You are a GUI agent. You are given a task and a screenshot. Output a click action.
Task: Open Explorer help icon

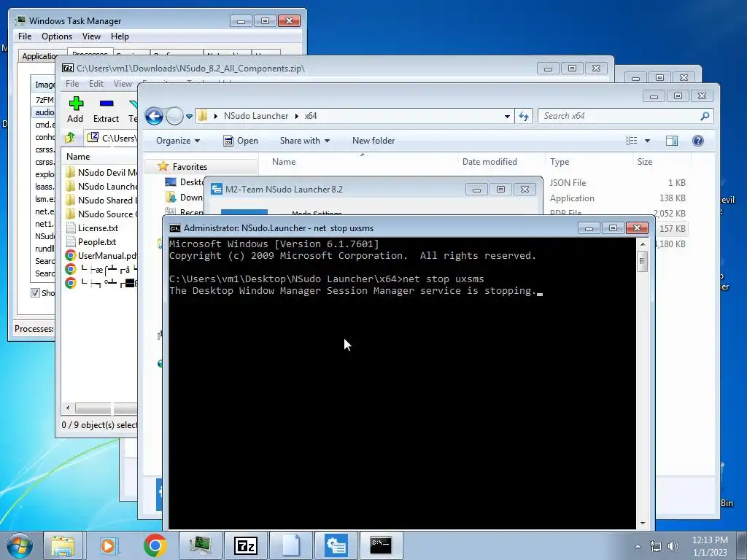[698, 141]
